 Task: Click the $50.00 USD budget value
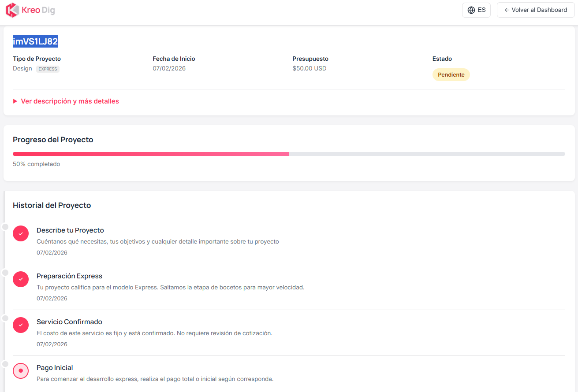click(x=310, y=68)
